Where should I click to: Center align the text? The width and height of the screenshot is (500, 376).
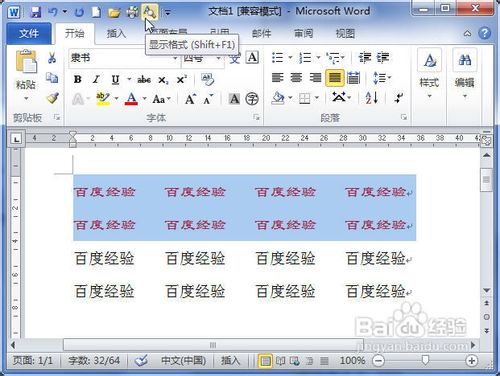click(296, 78)
